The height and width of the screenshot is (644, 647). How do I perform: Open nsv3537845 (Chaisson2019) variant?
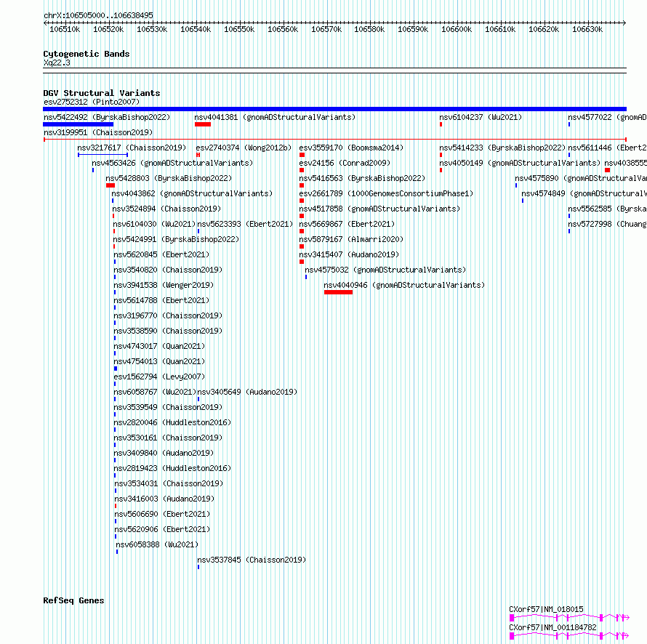click(252, 560)
